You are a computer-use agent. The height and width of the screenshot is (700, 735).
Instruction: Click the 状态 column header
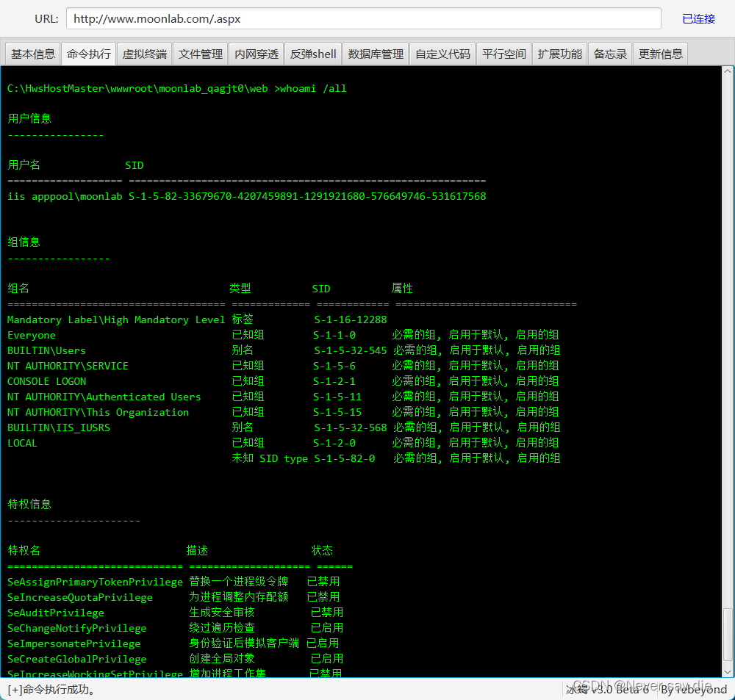point(322,551)
